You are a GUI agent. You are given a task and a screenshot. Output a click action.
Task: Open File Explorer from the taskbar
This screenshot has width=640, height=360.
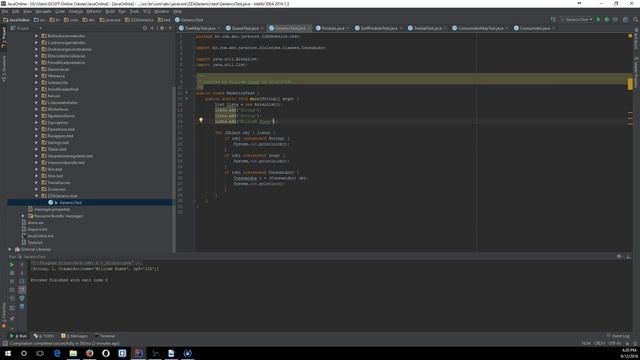coord(73,353)
